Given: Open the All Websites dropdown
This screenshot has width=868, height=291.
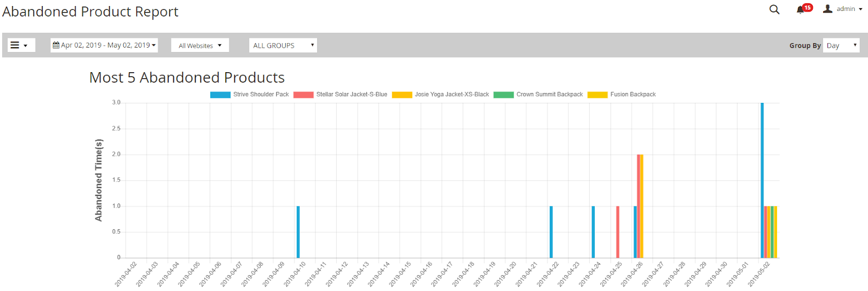Looking at the screenshot, I should [x=200, y=45].
